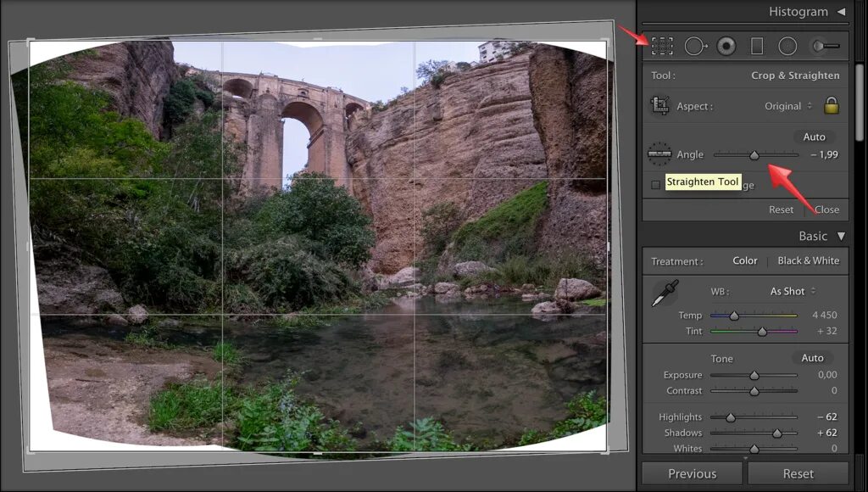Click the top-left crop corner handle

(30, 42)
